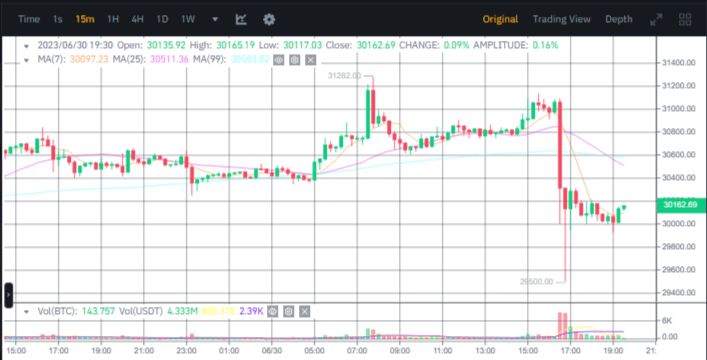Click the MA(25) value 30511.36

(169, 60)
